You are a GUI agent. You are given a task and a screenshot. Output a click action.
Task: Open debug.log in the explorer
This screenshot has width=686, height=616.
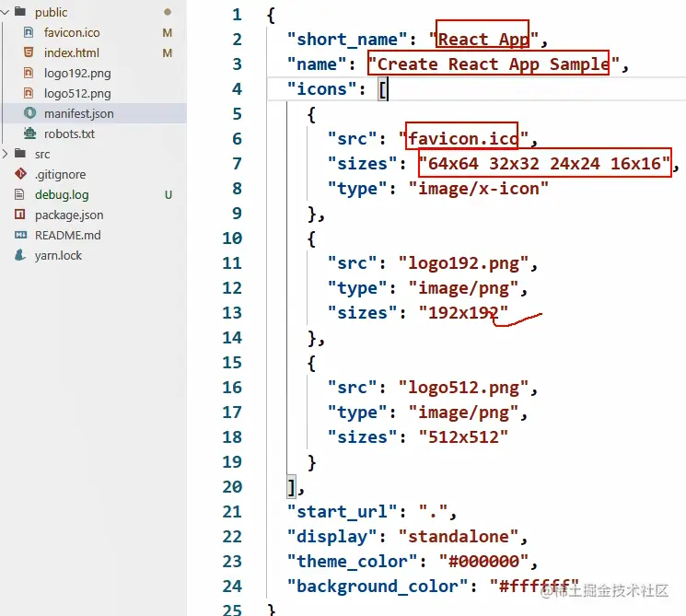click(62, 195)
